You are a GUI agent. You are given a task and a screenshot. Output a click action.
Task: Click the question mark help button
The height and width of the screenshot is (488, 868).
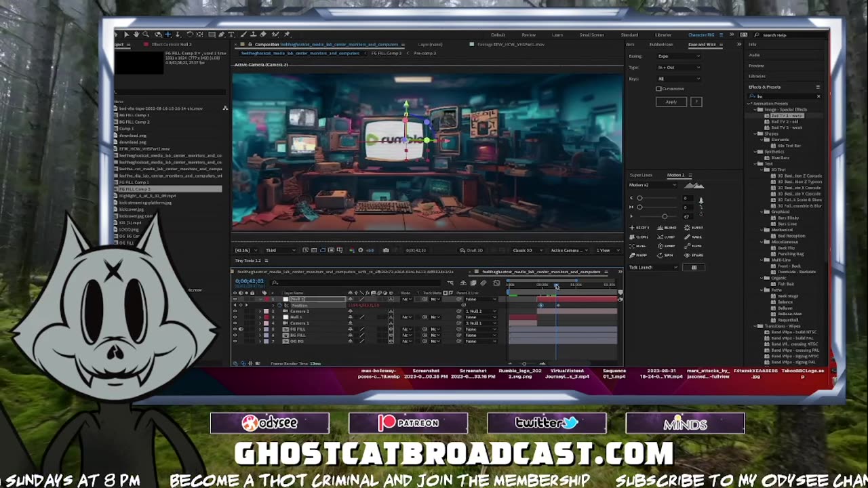click(x=696, y=102)
